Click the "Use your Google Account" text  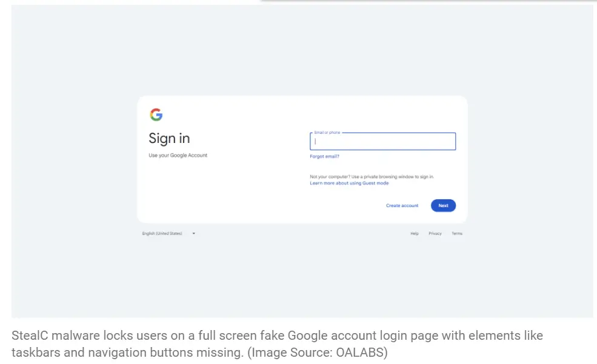click(x=178, y=156)
